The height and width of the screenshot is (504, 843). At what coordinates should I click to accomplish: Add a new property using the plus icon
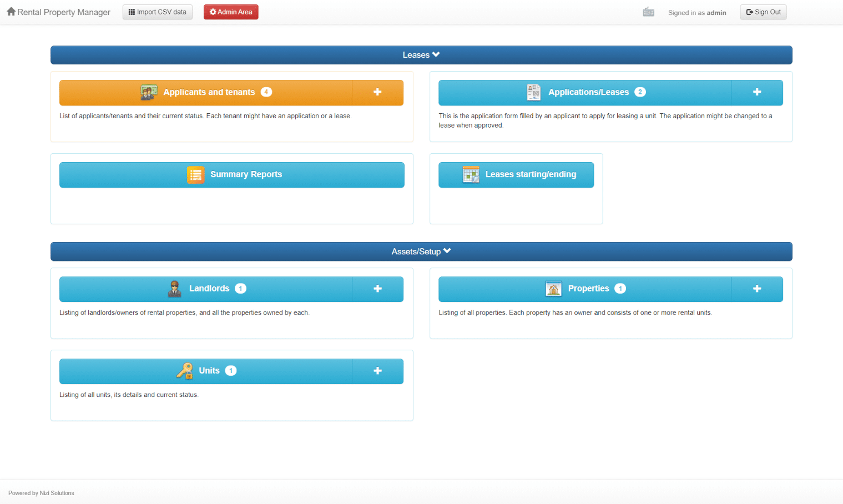(757, 289)
